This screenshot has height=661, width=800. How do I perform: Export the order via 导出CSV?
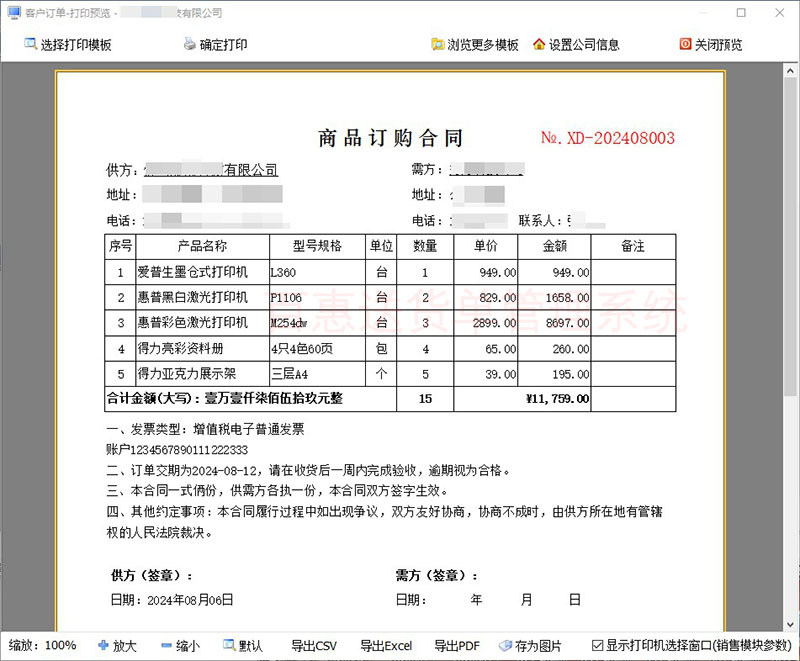point(314,646)
